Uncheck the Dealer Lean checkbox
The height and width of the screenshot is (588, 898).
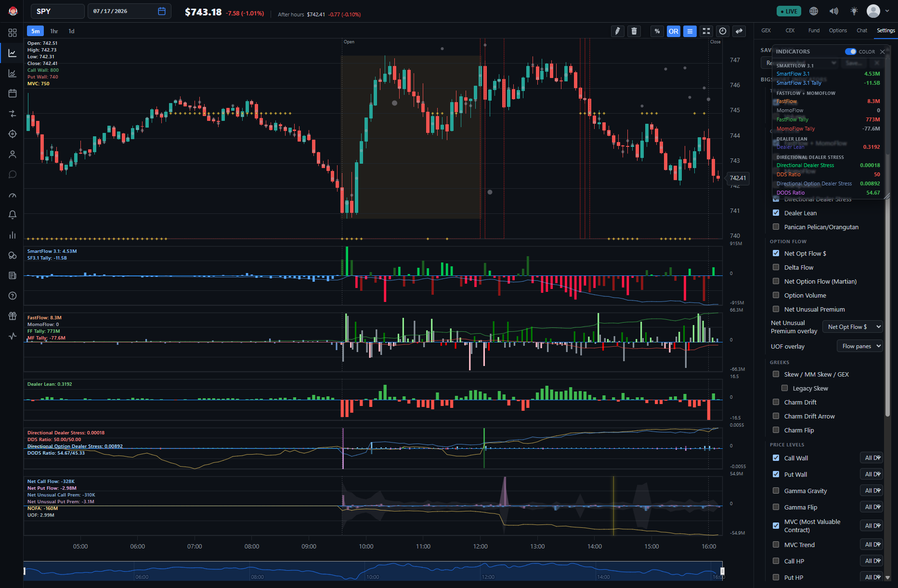click(x=776, y=213)
